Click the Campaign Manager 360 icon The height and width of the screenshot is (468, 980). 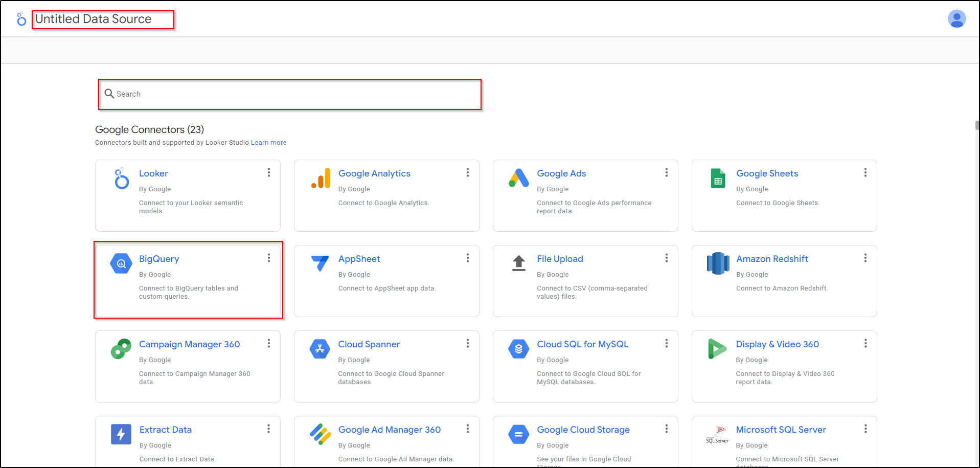pyautogui.click(x=121, y=349)
